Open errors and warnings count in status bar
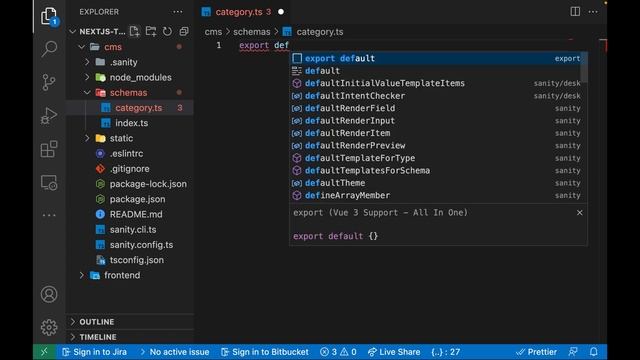 tap(338, 352)
